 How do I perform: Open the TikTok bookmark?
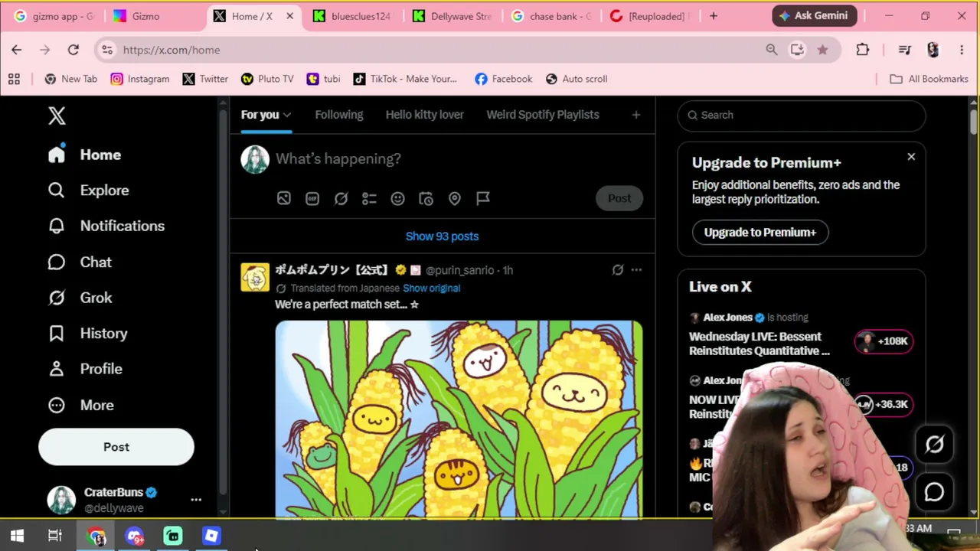(405, 79)
